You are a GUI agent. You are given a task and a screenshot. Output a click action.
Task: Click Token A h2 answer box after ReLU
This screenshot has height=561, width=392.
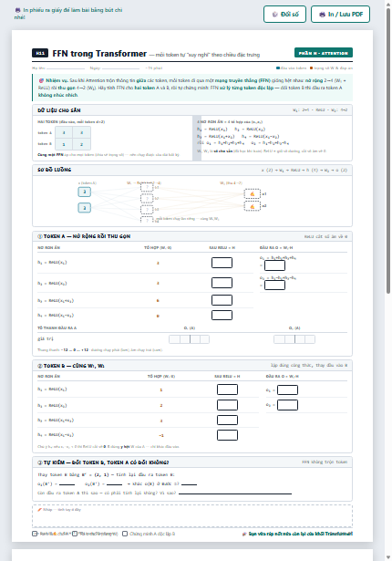(222, 283)
